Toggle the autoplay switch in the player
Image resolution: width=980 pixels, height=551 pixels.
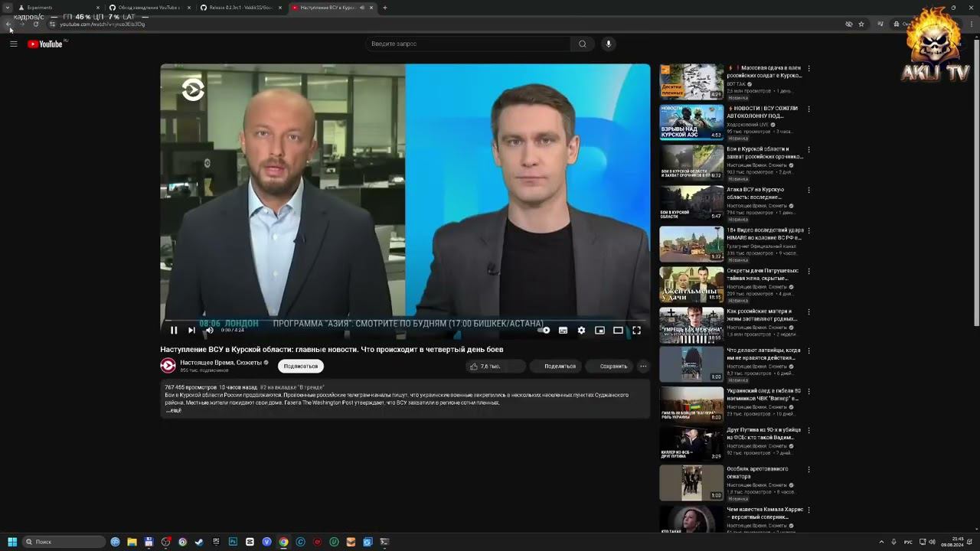coord(544,331)
